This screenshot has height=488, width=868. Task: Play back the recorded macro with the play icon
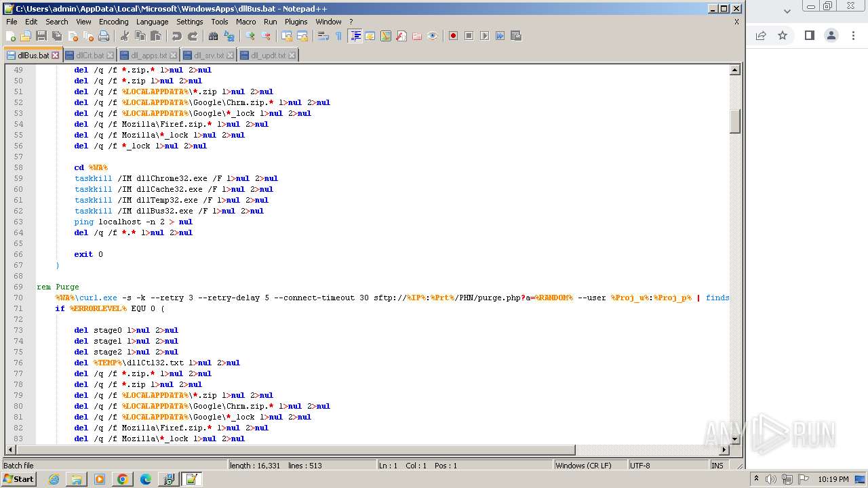pyautogui.click(x=484, y=36)
